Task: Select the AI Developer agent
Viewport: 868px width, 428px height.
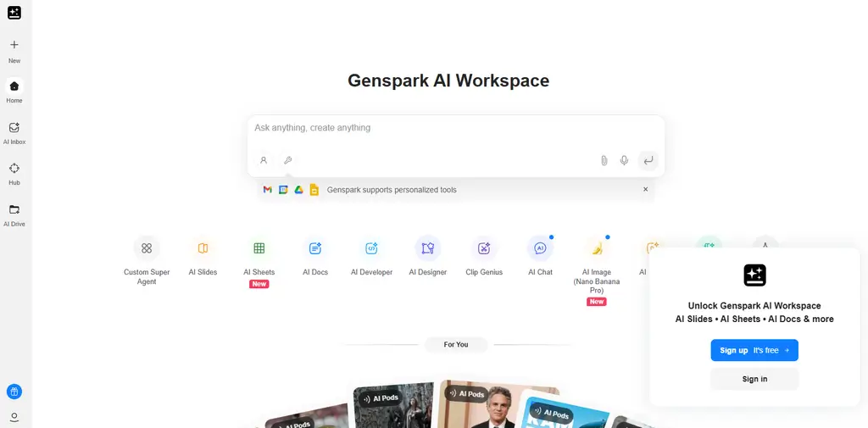Action: pyautogui.click(x=371, y=248)
